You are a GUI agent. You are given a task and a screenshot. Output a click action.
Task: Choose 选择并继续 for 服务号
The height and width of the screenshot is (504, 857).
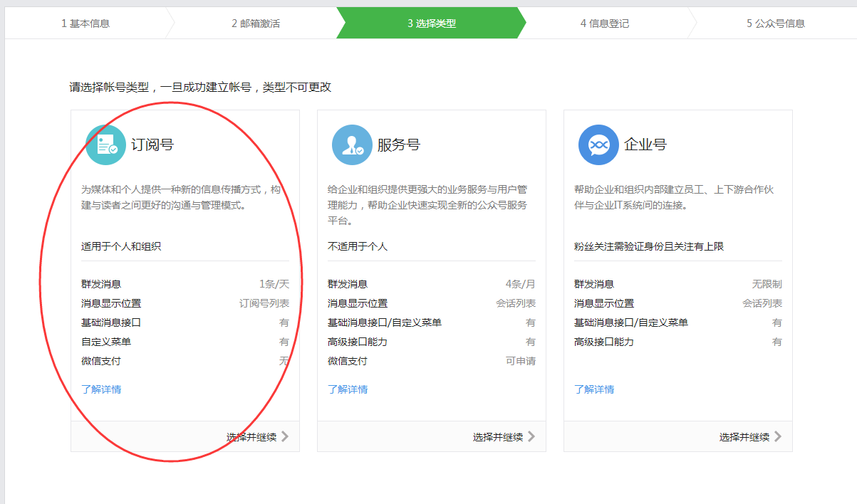498,437
